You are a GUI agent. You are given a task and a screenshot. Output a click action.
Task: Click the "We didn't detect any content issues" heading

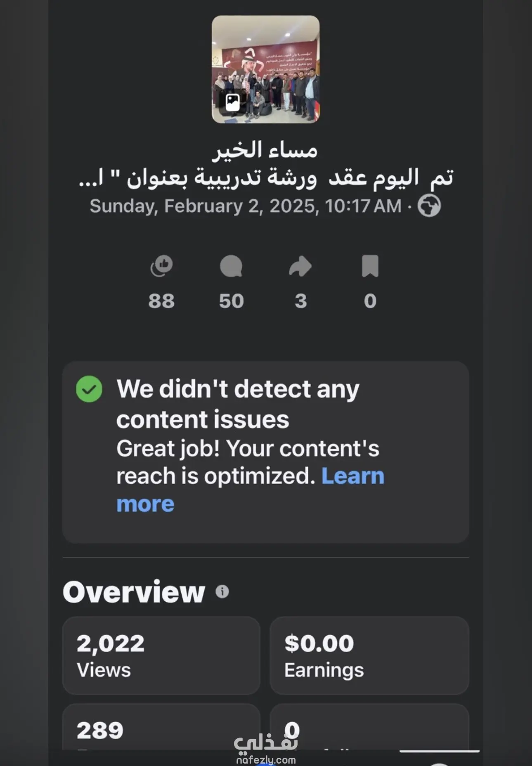[238, 404]
